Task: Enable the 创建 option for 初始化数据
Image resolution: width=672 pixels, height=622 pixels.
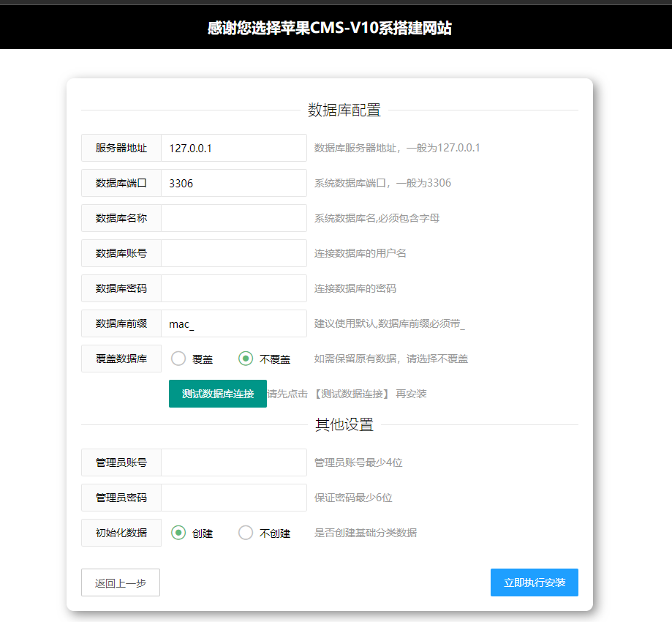Action: click(177, 533)
